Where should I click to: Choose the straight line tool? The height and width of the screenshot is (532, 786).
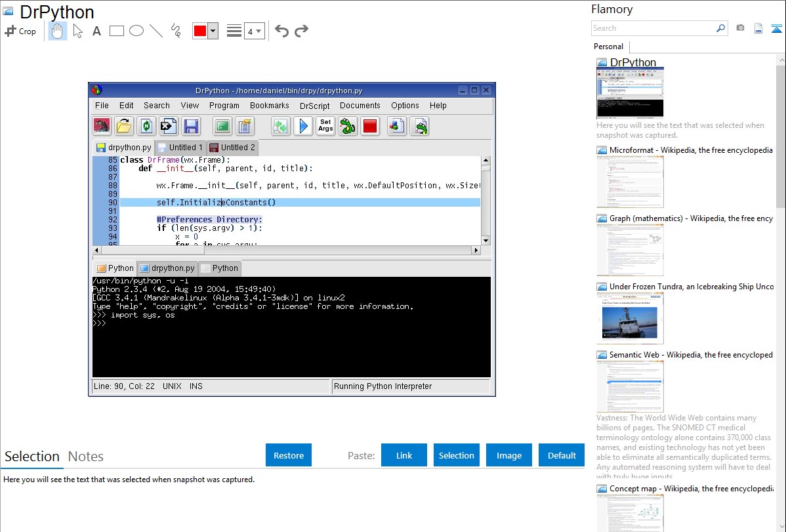tap(156, 31)
